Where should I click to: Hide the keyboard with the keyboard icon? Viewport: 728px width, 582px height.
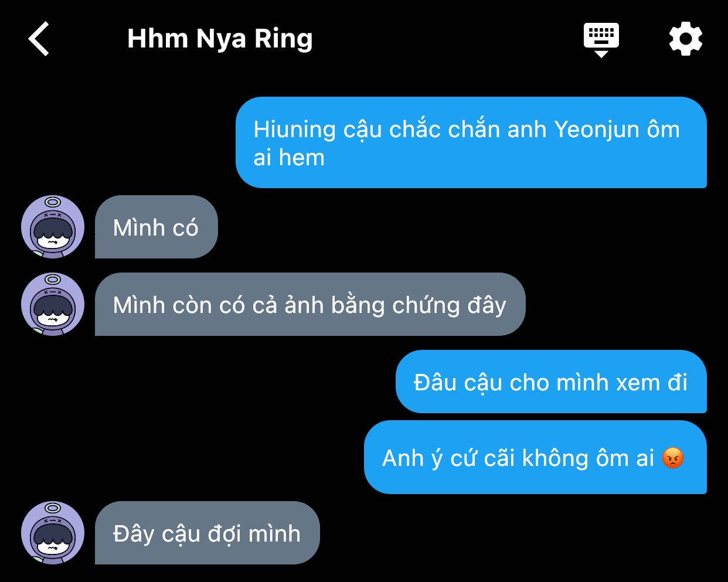[x=601, y=36]
